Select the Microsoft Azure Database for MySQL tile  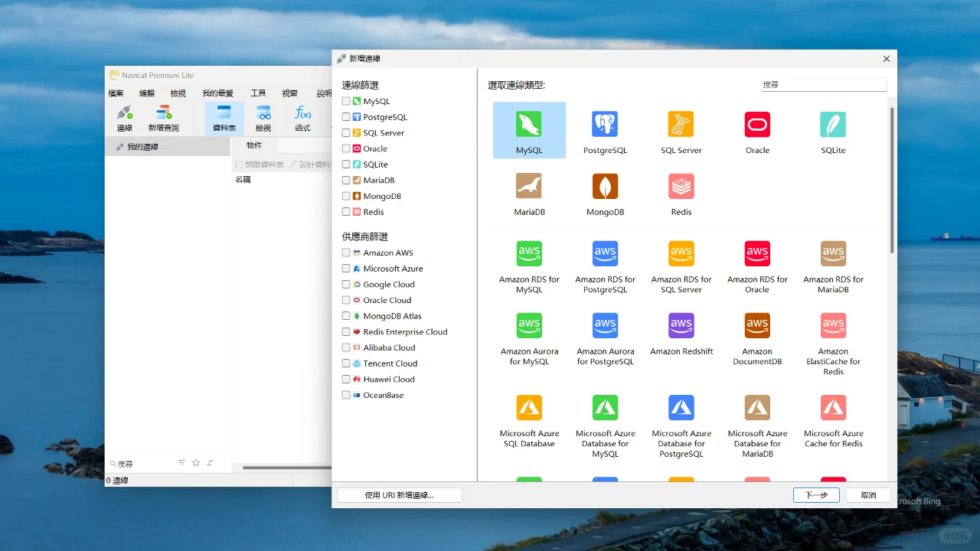click(605, 425)
